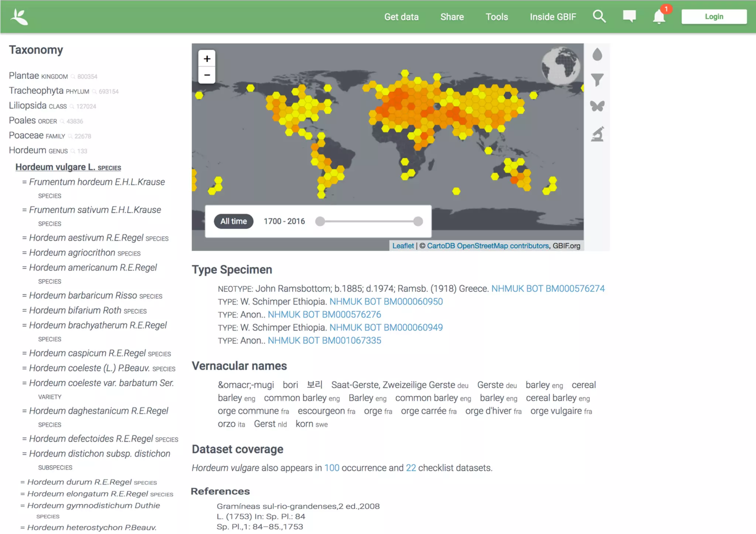
Task: Open the feedback speech bubble icon
Action: 629,16
